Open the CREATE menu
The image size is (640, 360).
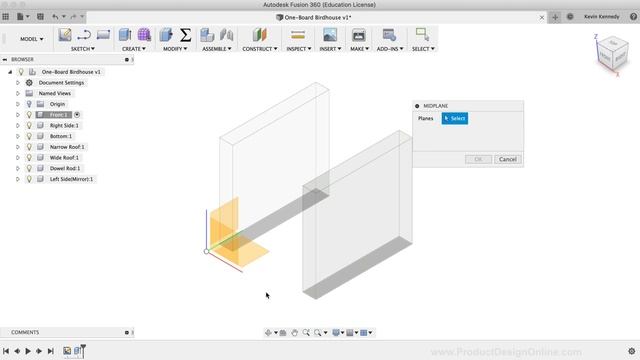click(x=133, y=49)
